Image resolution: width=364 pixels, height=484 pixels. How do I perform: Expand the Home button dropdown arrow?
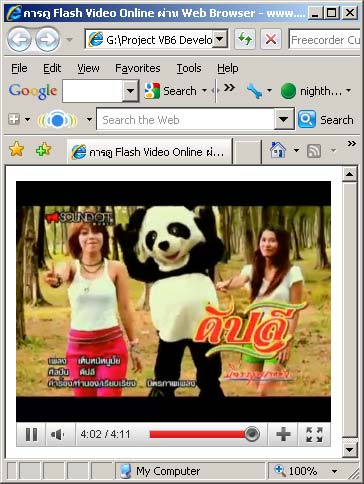point(296,150)
